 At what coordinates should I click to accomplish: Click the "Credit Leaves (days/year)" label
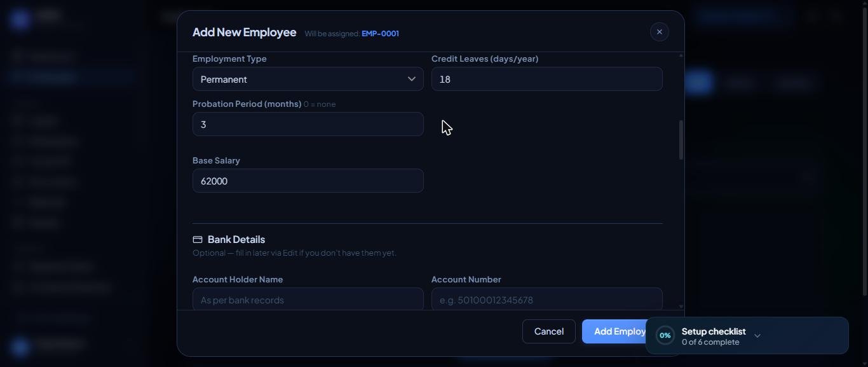(485, 59)
